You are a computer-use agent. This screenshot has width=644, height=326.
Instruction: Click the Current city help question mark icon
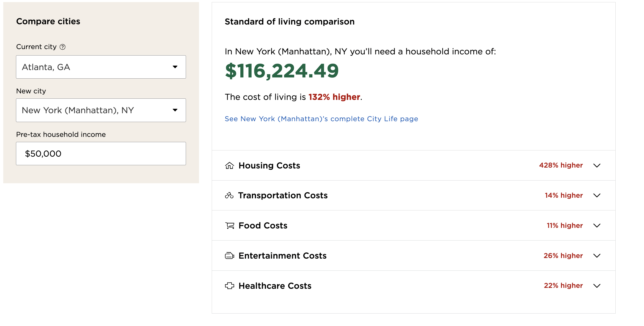tap(63, 47)
